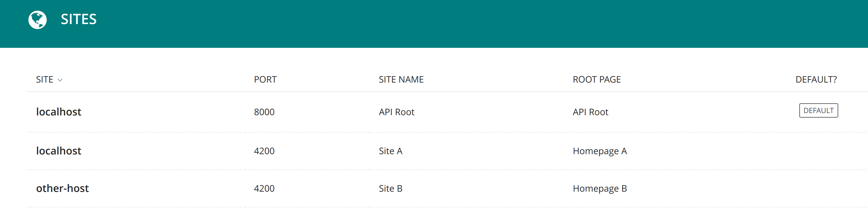This screenshot has width=868, height=209.
Task: Click the DEFAULT? column header
Action: (816, 80)
